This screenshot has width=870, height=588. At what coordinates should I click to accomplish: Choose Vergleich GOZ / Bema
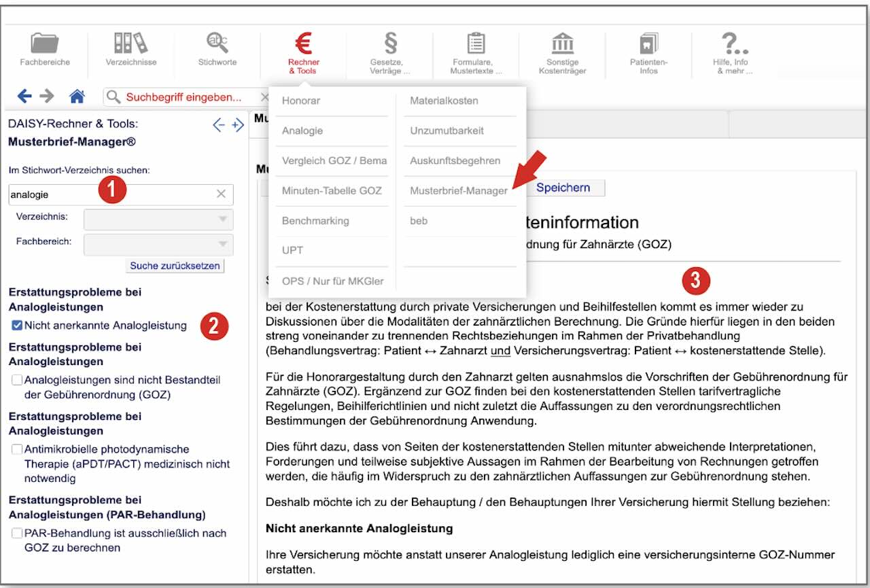click(334, 161)
